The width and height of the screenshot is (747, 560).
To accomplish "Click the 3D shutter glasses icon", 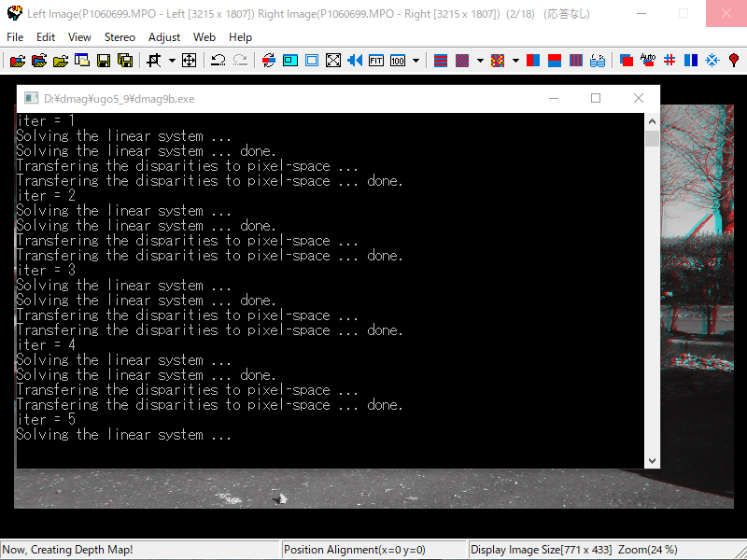I will (598, 61).
